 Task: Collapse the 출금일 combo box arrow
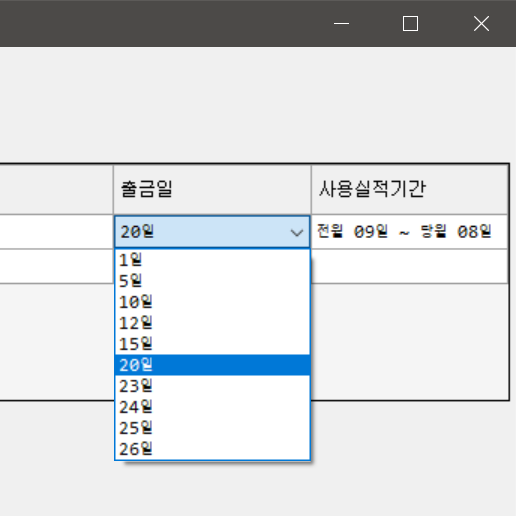pos(297,232)
